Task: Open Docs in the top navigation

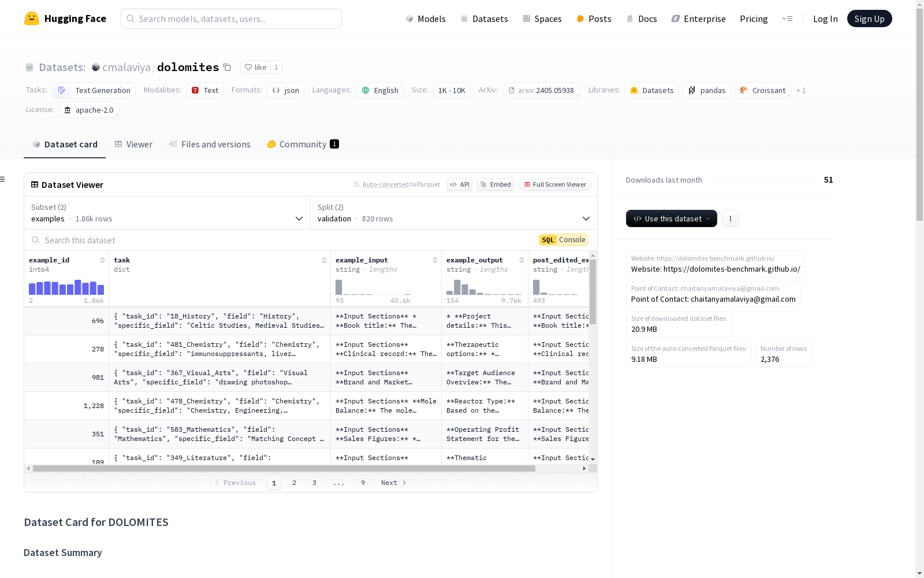Action: click(x=642, y=18)
